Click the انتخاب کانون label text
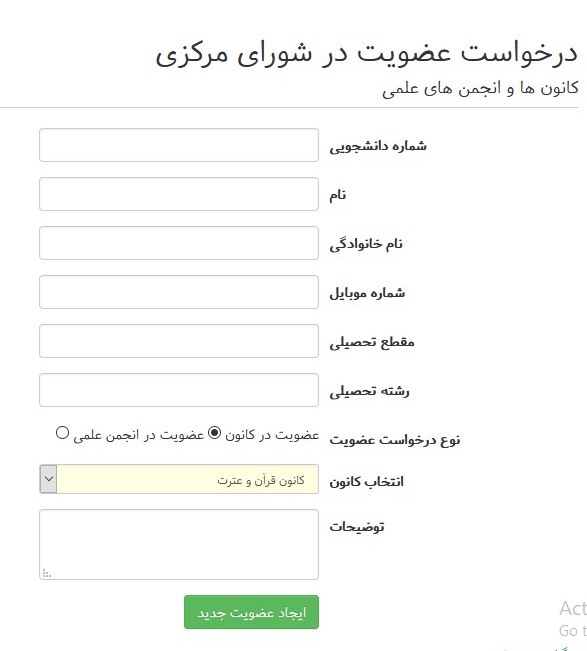 366,482
